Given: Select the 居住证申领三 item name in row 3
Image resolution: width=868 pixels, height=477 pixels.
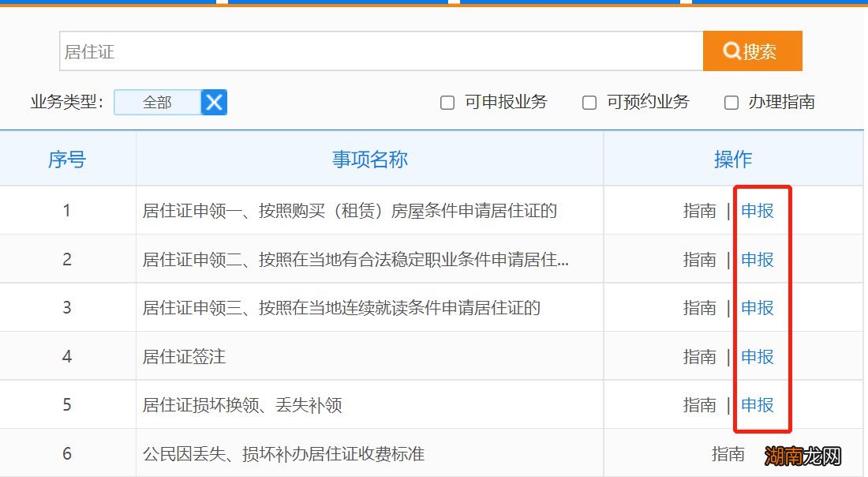Looking at the screenshot, I should click(x=341, y=308).
